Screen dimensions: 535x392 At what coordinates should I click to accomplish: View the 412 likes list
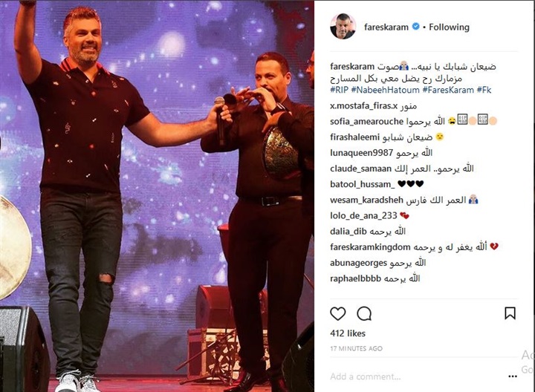point(348,333)
